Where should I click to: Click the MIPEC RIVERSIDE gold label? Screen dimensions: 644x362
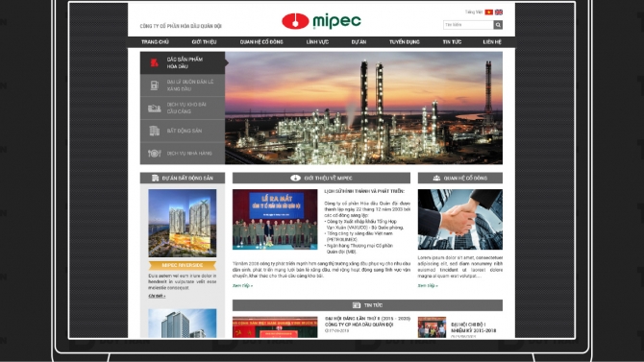click(183, 265)
